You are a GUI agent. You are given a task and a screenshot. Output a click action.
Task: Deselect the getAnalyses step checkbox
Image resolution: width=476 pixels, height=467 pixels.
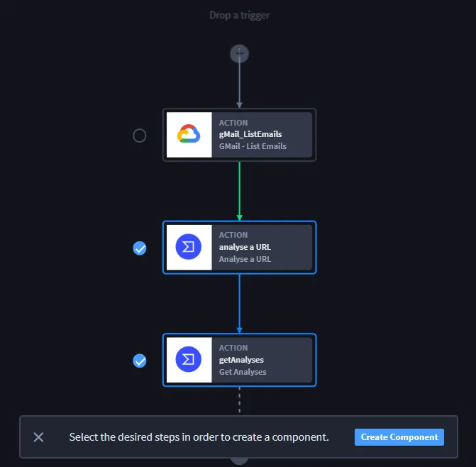click(x=140, y=361)
